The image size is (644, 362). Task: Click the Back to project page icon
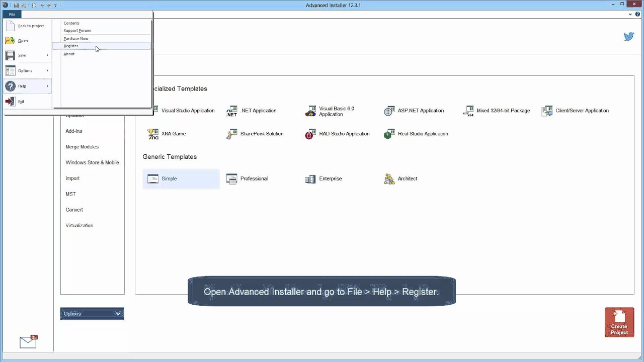click(x=10, y=26)
